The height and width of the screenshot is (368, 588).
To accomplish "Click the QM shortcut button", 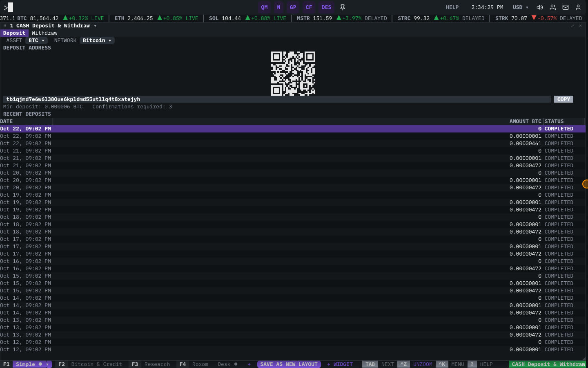I will point(265,7).
